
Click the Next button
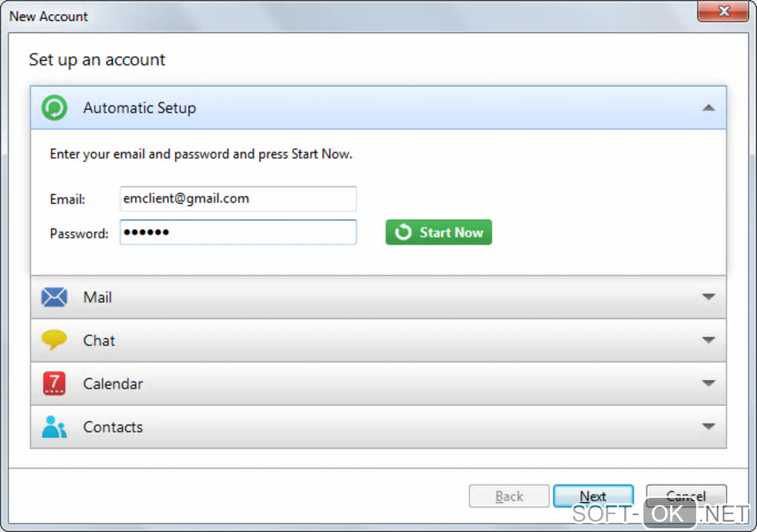(593, 496)
